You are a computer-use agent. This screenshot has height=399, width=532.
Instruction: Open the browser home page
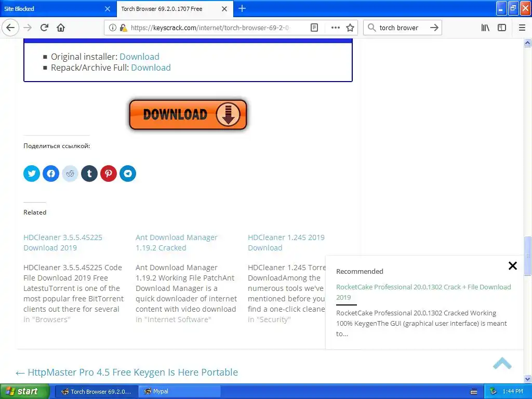(x=61, y=28)
